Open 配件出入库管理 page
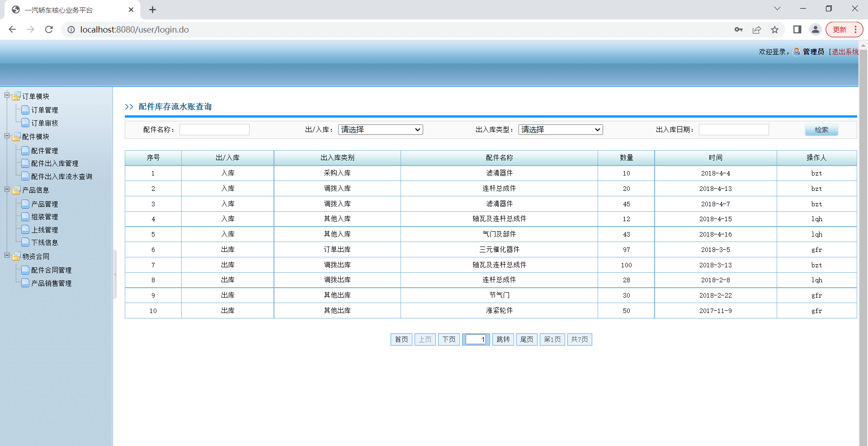Viewport: 868px width, 446px height. (x=55, y=163)
